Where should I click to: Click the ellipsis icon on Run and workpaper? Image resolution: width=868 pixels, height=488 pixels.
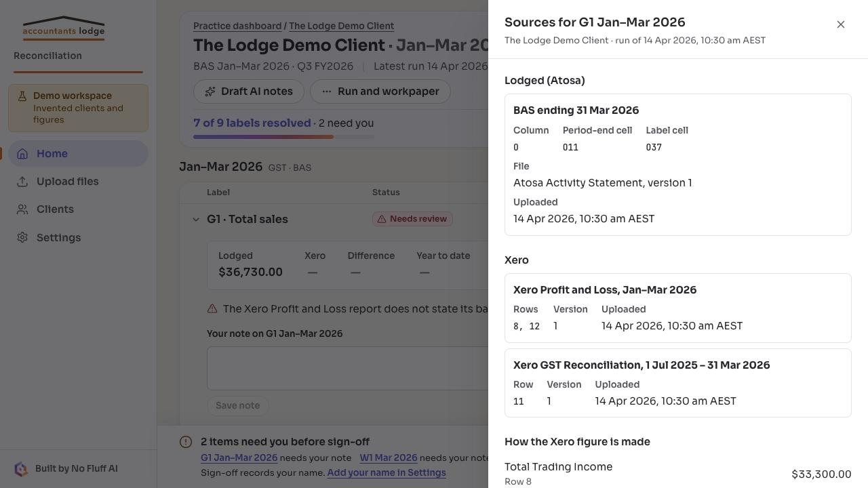(x=327, y=91)
